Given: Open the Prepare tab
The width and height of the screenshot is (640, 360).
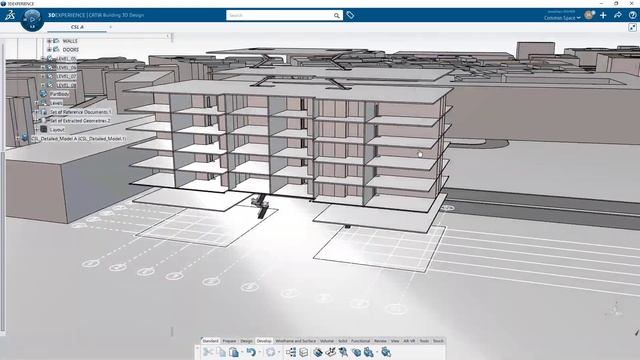Looking at the screenshot, I should [229, 341].
